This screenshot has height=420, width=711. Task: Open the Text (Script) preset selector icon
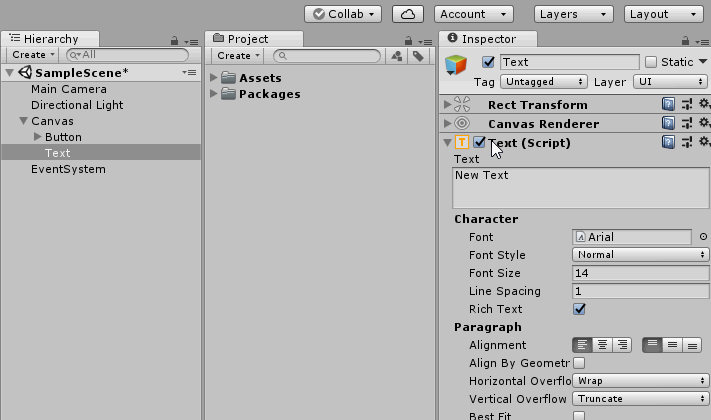click(x=687, y=142)
